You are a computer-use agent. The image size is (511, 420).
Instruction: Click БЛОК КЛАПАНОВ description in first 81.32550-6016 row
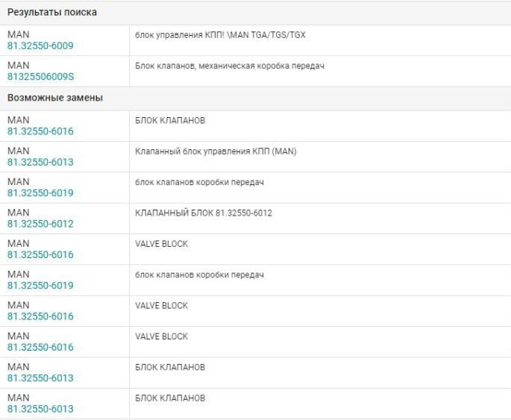(170, 120)
